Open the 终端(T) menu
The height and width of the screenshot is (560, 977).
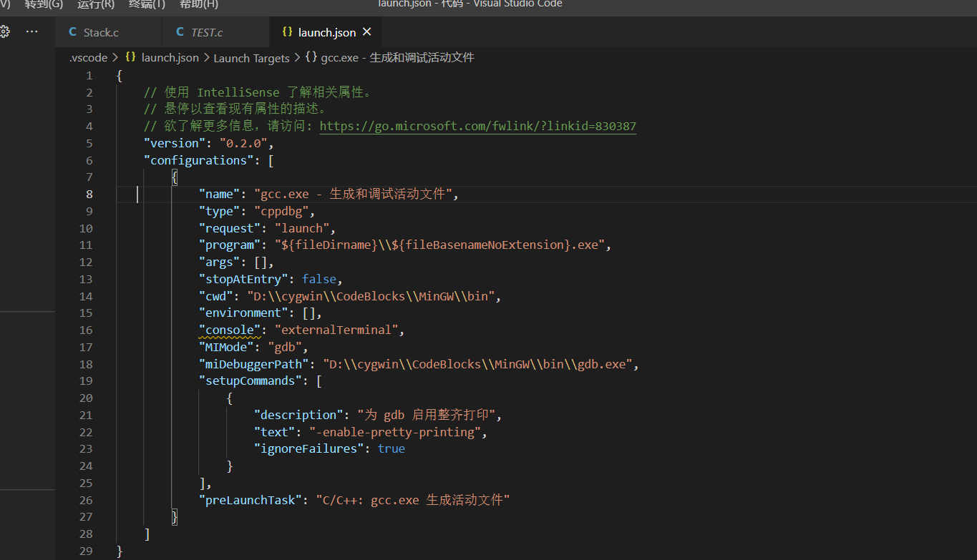point(147,4)
